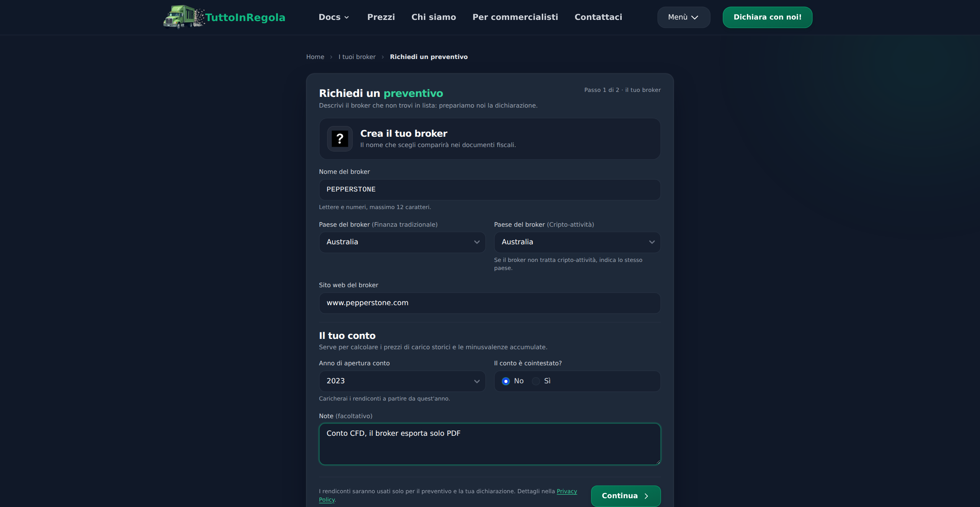The image size is (980, 507).
Task: Open the Docs dropdown menu
Action: pyautogui.click(x=334, y=17)
